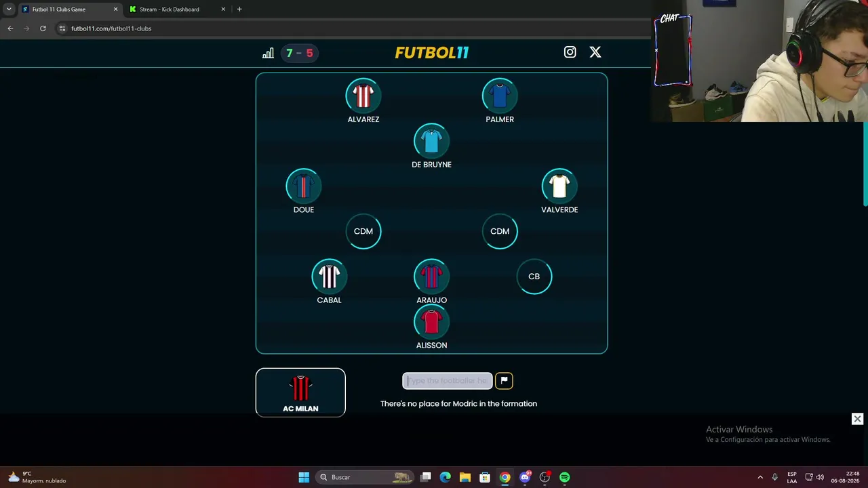Go forward to the next page

click(x=26, y=28)
